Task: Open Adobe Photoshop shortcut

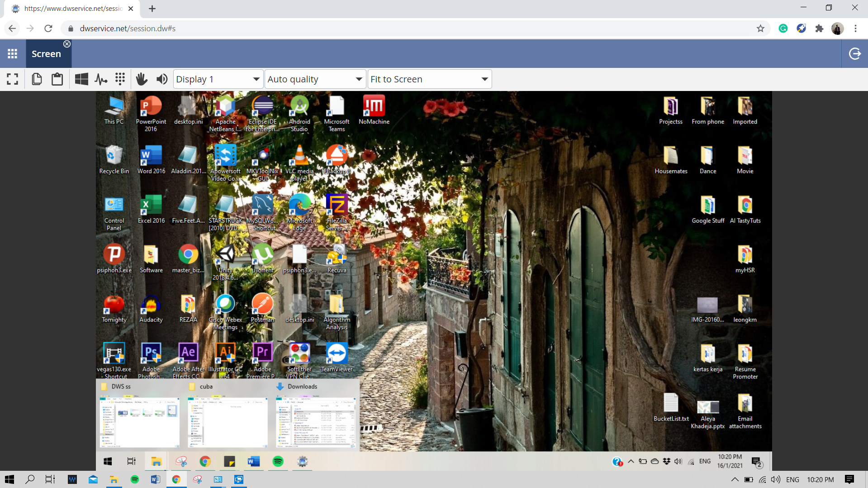Action: click(x=151, y=361)
